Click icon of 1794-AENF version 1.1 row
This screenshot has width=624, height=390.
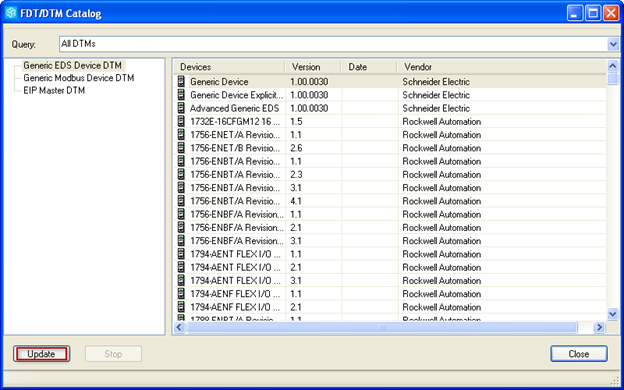click(181, 294)
